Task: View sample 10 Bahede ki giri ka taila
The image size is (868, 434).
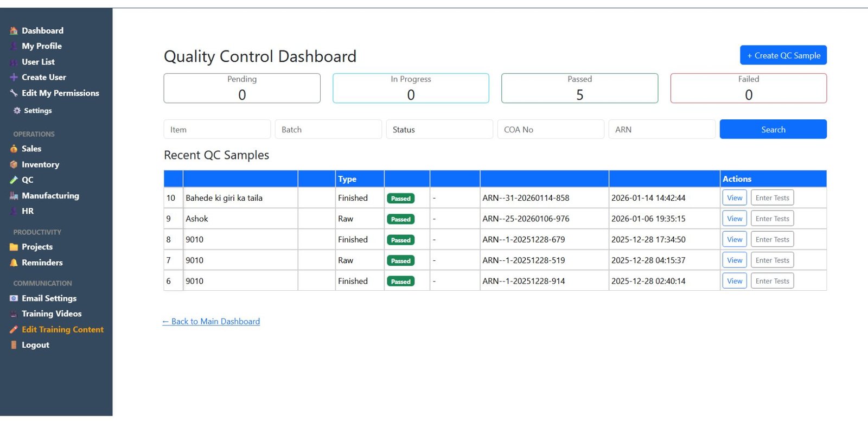Action: (735, 198)
